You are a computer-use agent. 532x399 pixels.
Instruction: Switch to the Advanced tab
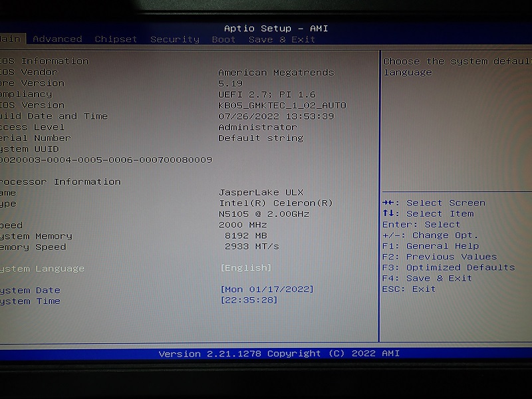57,39
